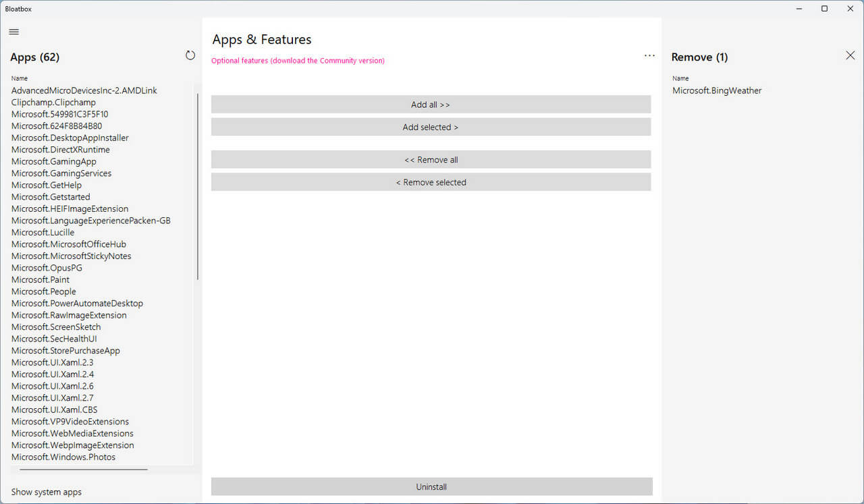Screen dimensions: 864x504
Task: Click the Uninstall button
Action: click(431, 486)
